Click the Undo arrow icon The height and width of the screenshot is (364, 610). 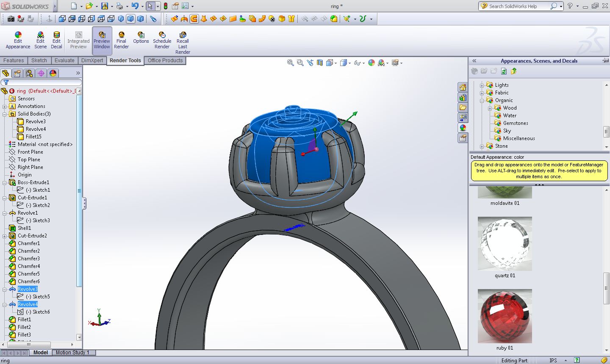point(135,6)
